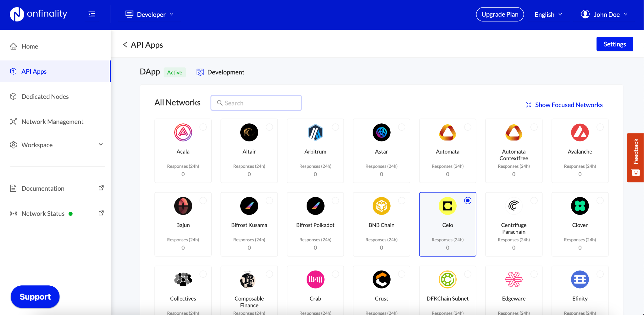The image size is (644, 315).
Task: Click the OnFinality logo
Action: point(38,14)
